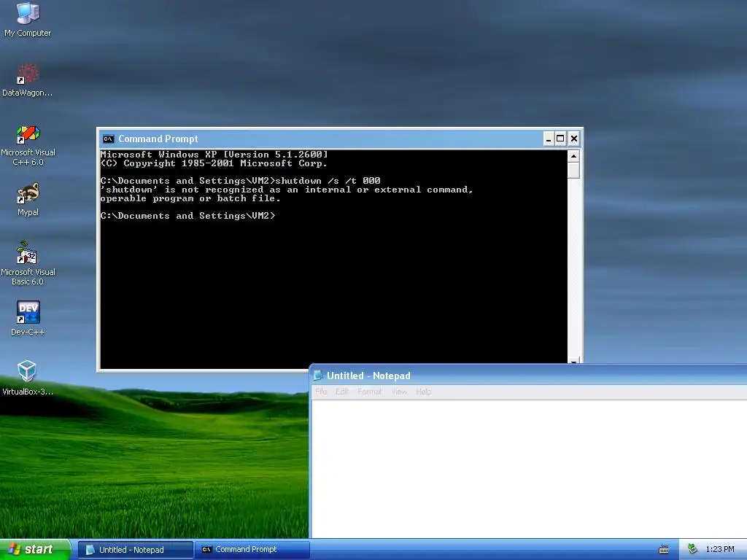Open the Start menu

point(35,550)
